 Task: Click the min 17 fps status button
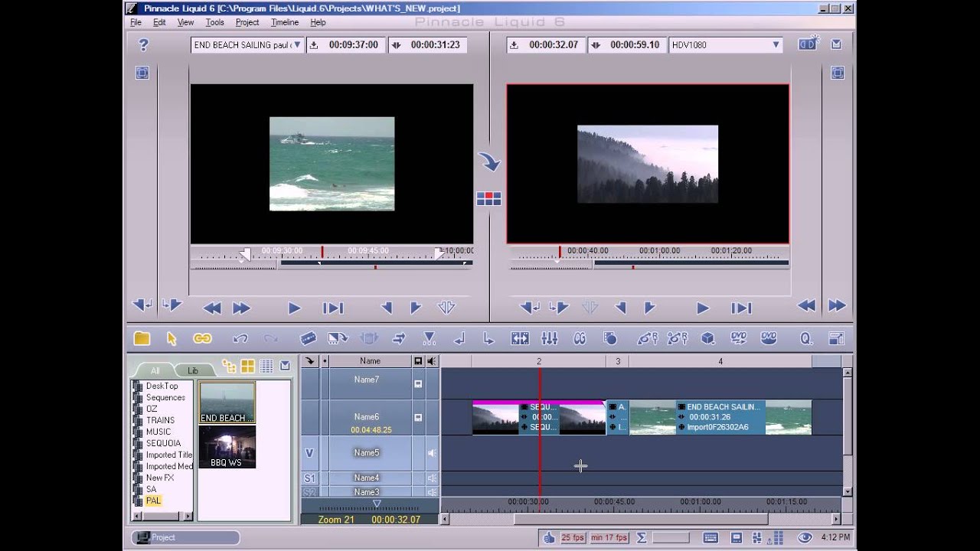tap(609, 537)
